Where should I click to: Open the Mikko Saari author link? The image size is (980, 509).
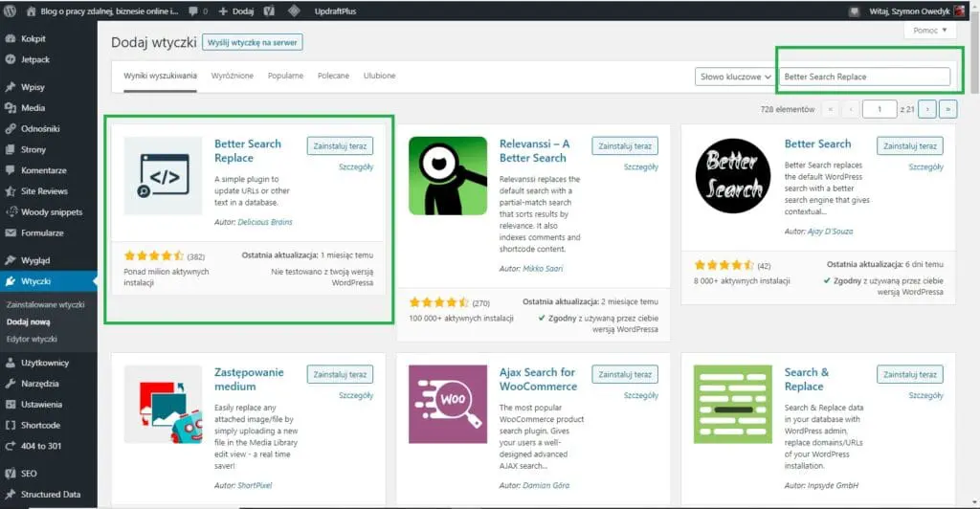click(543, 269)
